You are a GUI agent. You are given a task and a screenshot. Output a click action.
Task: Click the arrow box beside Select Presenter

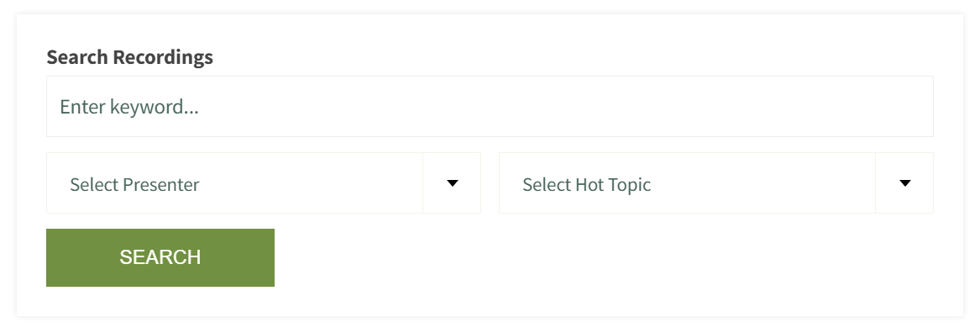tap(452, 182)
